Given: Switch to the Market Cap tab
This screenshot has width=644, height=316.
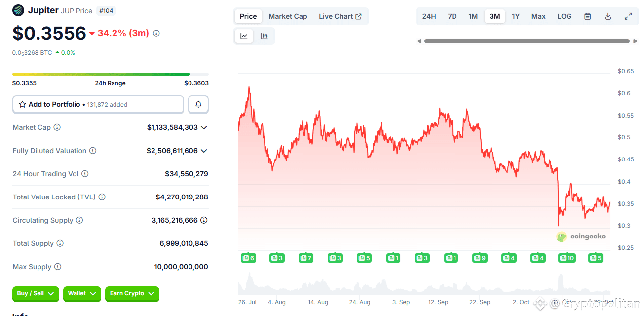Looking at the screenshot, I should coord(288,16).
